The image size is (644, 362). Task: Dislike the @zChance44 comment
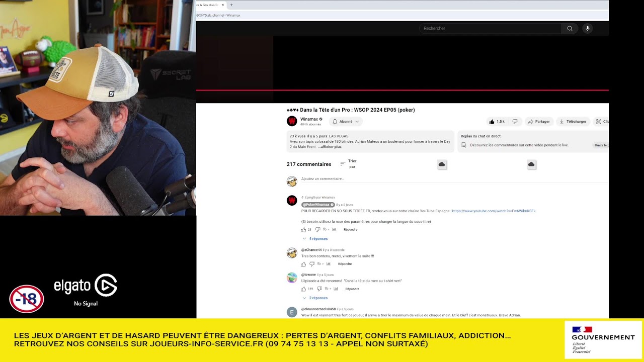(x=312, y=264)
